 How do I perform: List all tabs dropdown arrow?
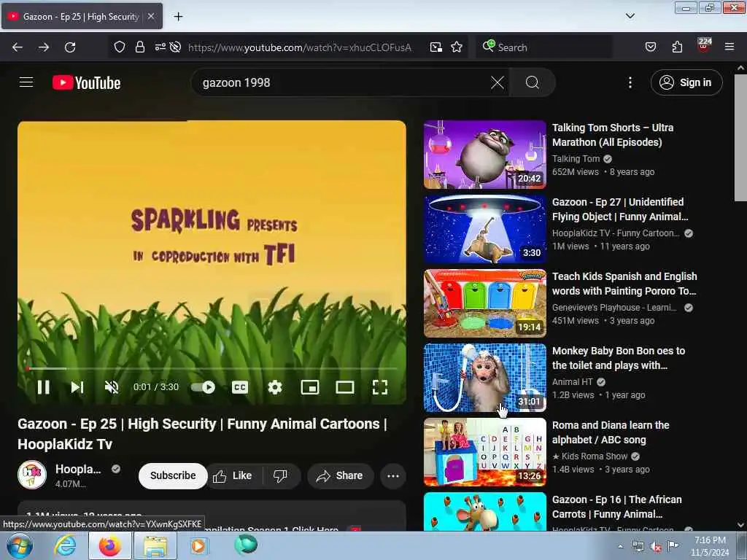coord(630,16)
